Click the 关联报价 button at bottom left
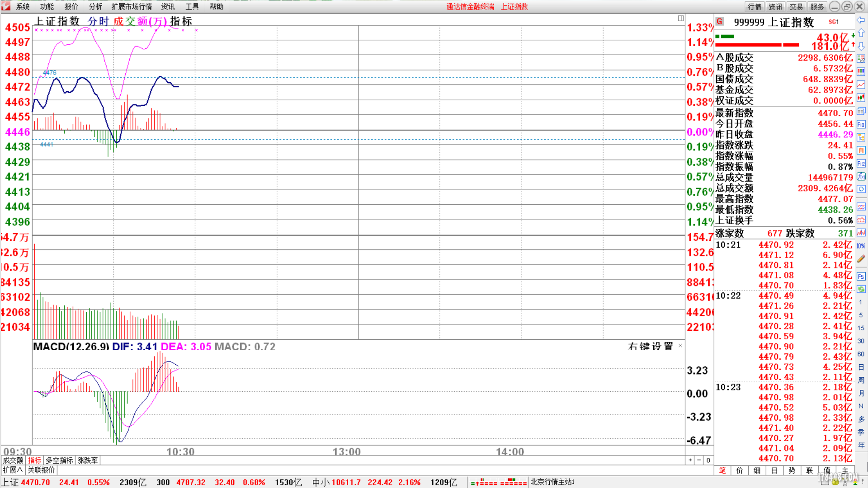The width and height of the screenshot is (868, 488). click(40, 470)
